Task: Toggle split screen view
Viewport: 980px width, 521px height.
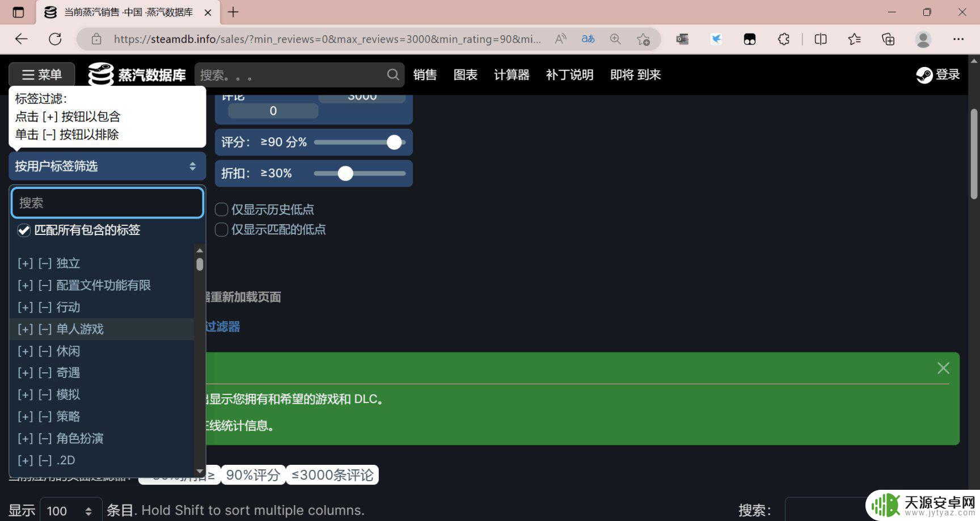Action: coord(821,39)
